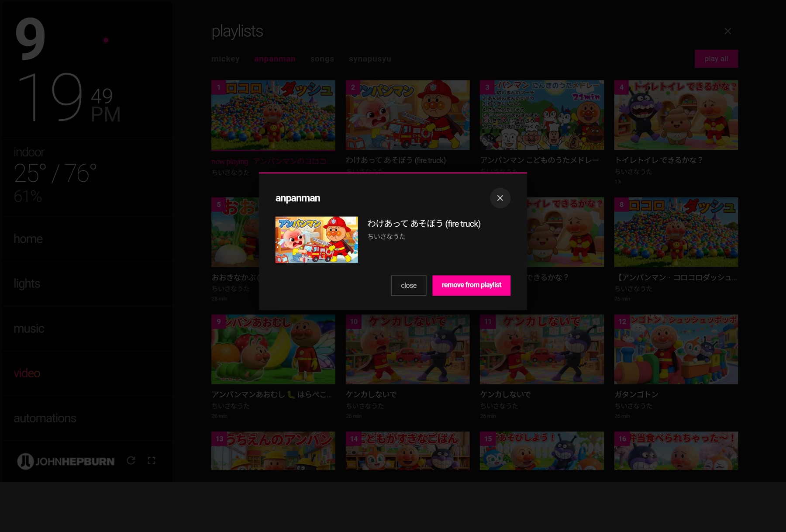Select video thumbnail number 5
The image size is (786, 532).
pos(235,232)
